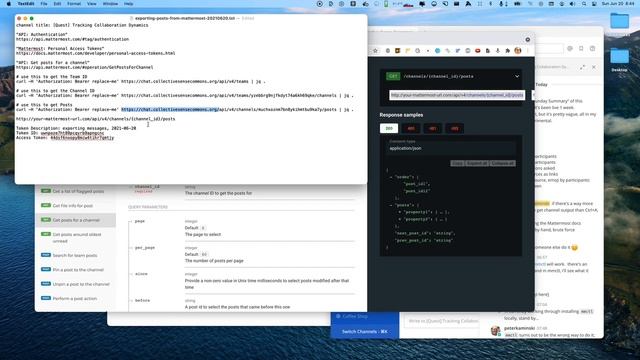Open the Desktop folder icon
Image resolution: width=640 pixels, height=360 pixels.
click(620, 56)
